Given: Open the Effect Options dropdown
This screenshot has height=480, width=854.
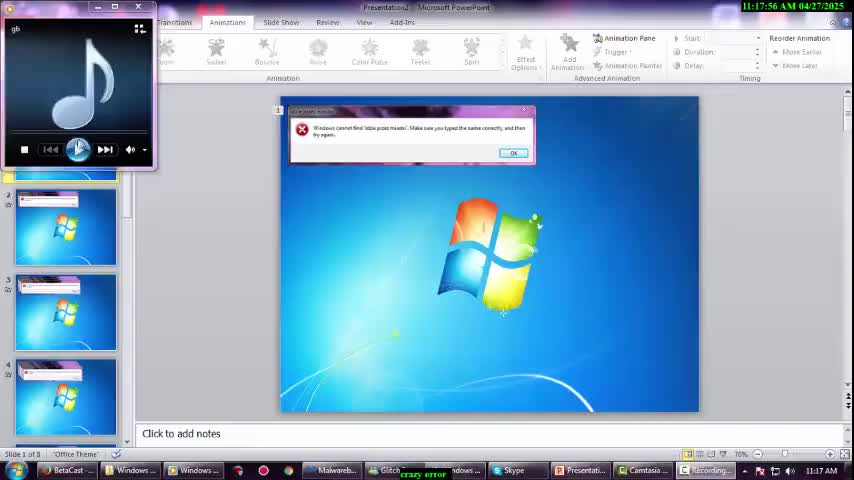Looking at the screenshot, I should click(x=526, y=52).
